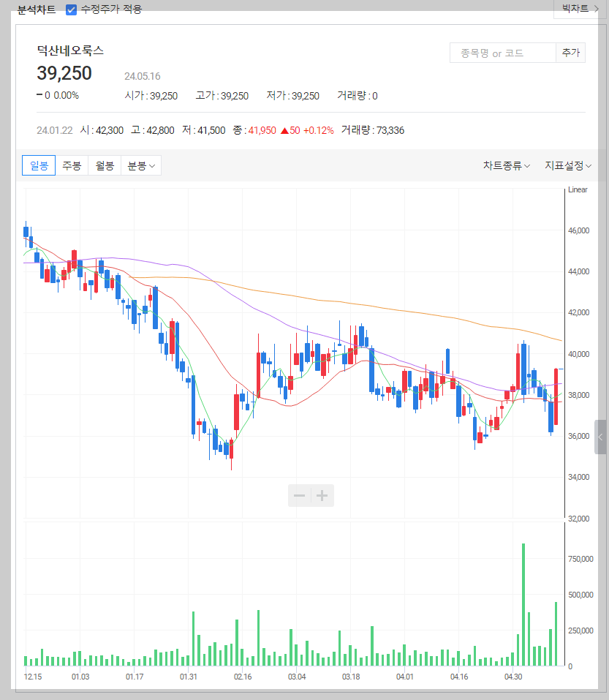The image size is (609, 700).
Task: Click the 04.30 date axis label
Action: pos(513,677)
